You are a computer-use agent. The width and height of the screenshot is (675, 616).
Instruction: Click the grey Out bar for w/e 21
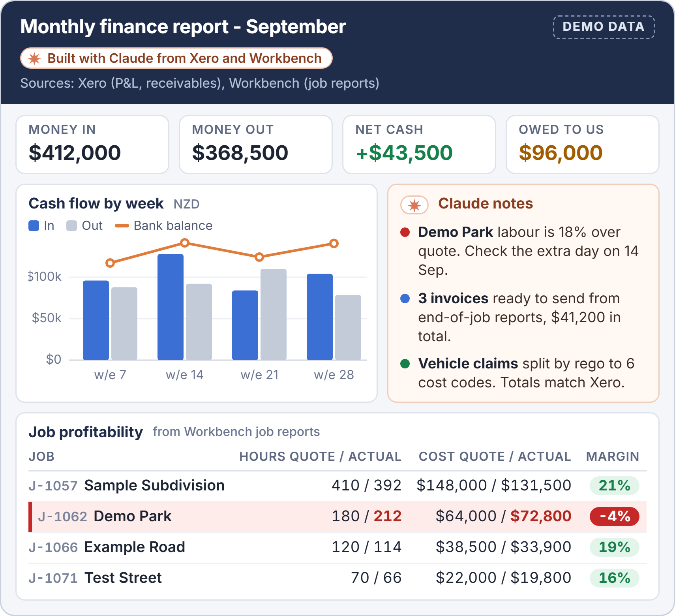[x=274, y=314]
